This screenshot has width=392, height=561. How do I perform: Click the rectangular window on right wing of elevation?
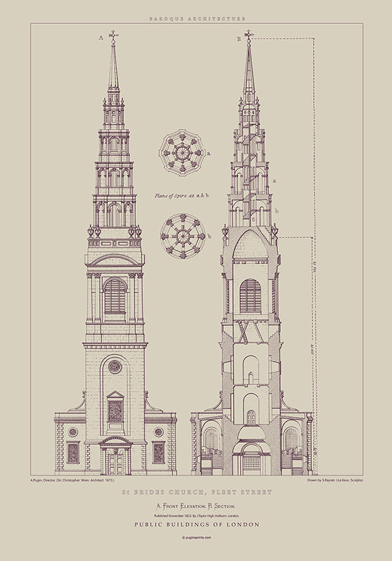click(158, 452)
